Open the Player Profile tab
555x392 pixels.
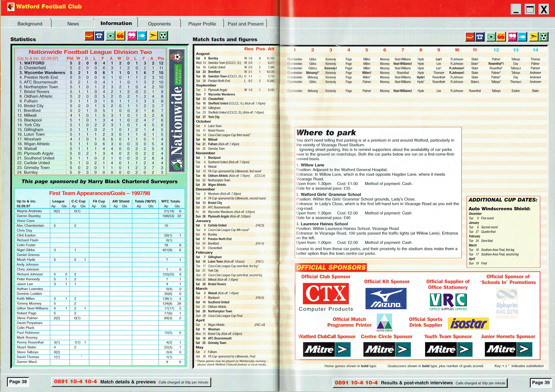tap(202, 24)
